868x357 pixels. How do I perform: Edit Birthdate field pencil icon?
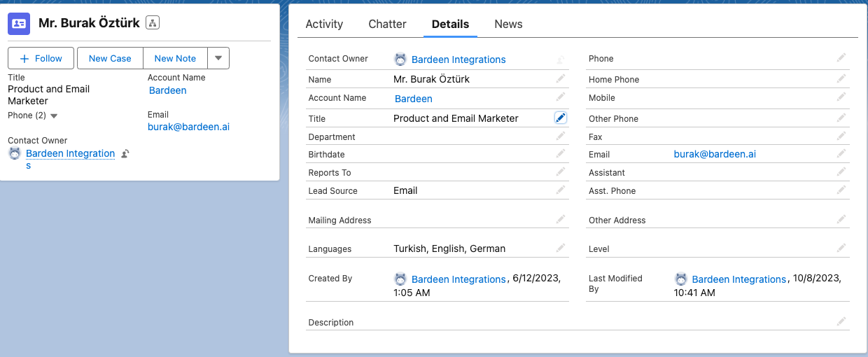coord(561,153)
